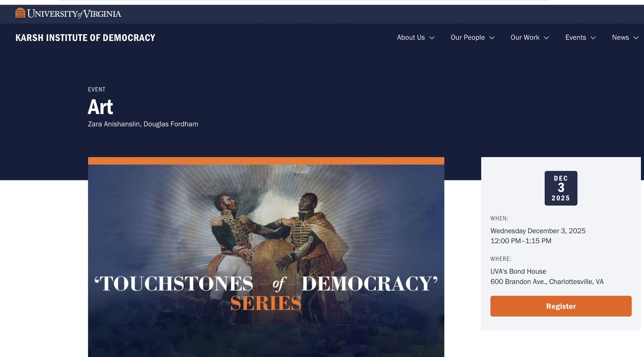Click the Wednesday December 3, 2025 date text

538,231
